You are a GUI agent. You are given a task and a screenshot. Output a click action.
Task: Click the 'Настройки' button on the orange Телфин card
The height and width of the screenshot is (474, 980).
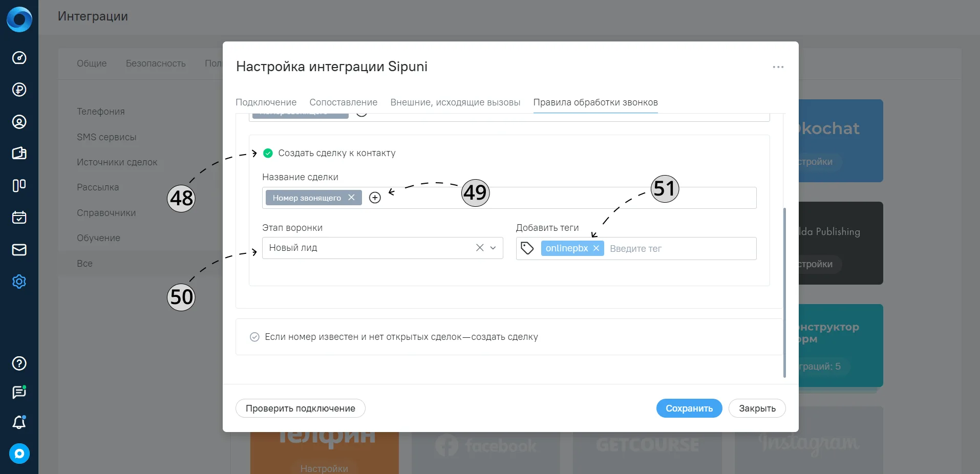click(324, 468)
